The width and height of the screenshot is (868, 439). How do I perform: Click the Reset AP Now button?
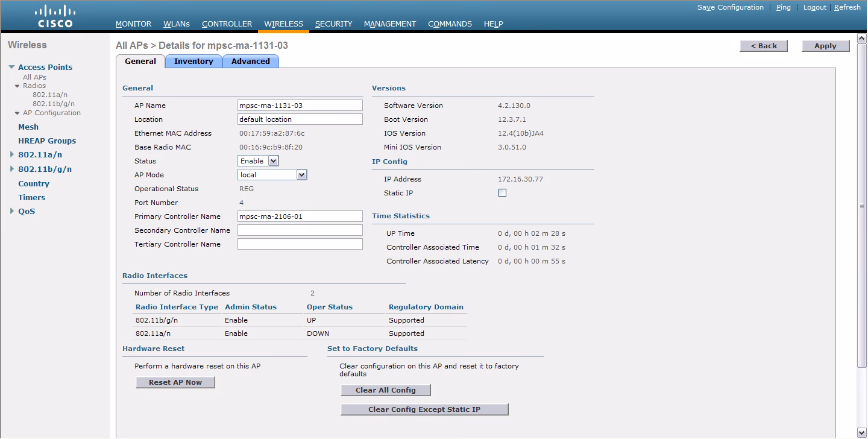pos(175,382)
